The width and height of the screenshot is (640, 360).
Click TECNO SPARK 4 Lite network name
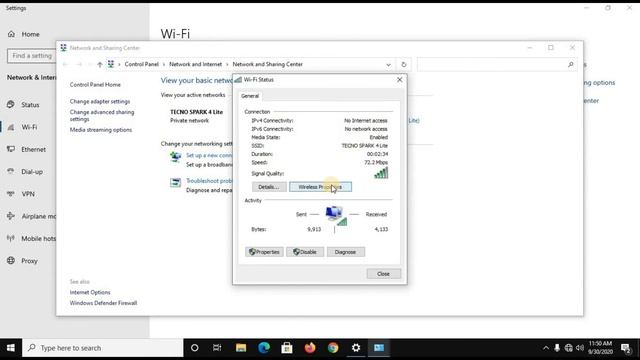pos(196,112)
